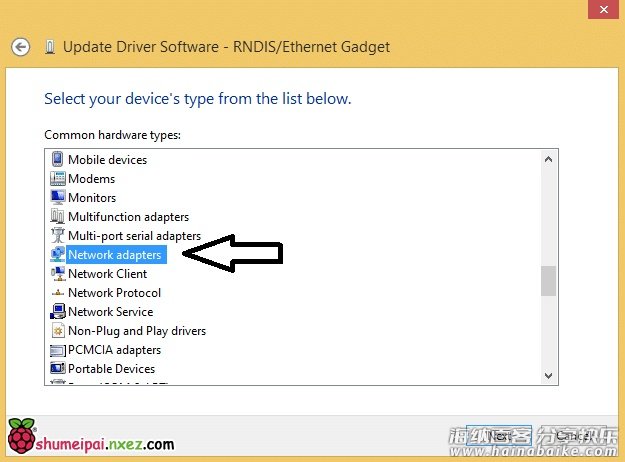
Task: Go back using the back arrow
Action: [21, 47]
